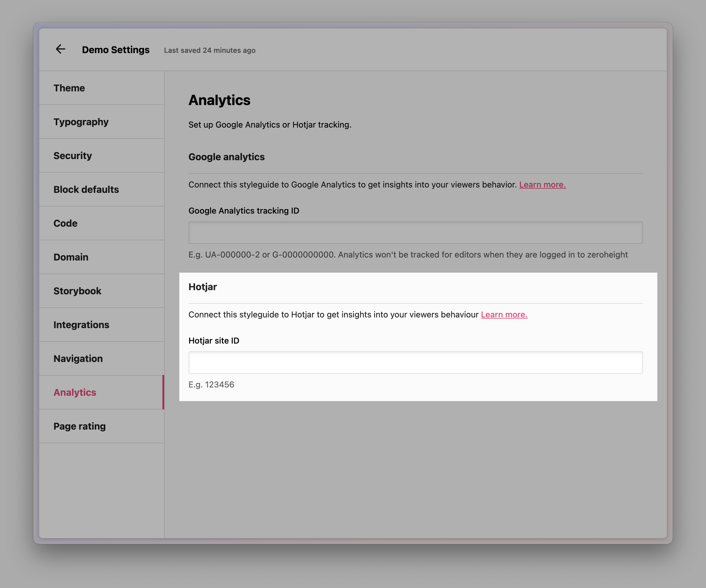Viewport: 706px width, 588px height.
Task: Open the Storybook settings section
Action: (102, 291)
